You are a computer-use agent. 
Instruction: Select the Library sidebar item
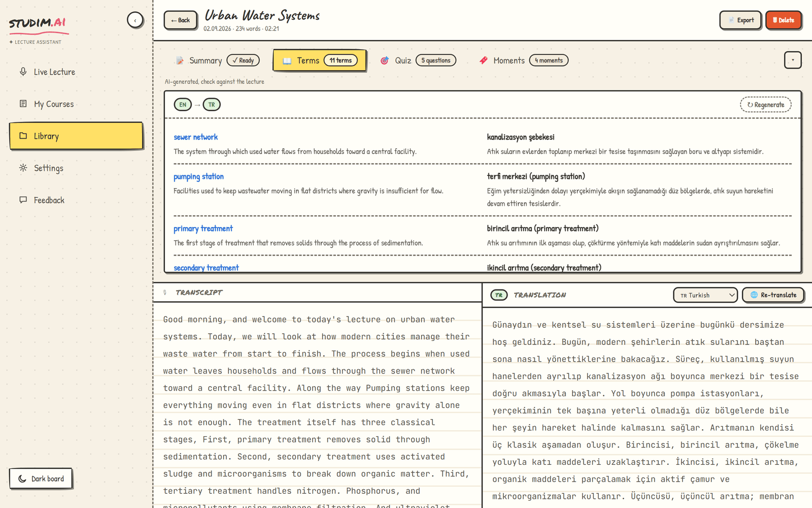point(76,136)
